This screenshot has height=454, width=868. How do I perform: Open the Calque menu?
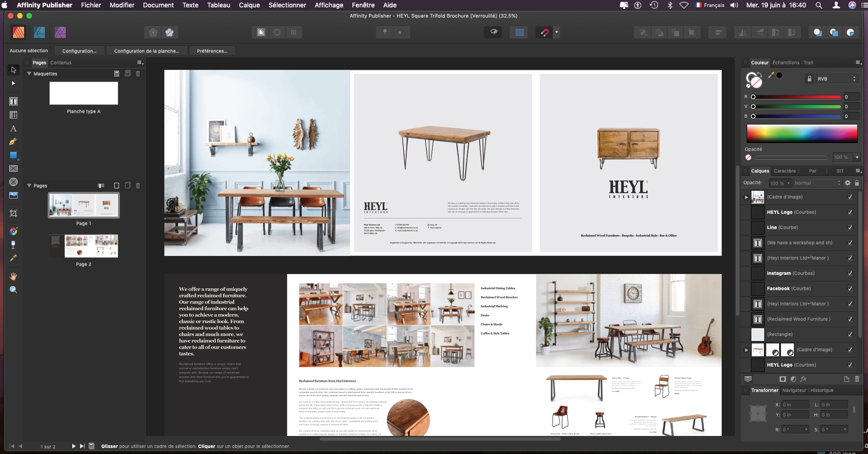click(x=249, y=5)
